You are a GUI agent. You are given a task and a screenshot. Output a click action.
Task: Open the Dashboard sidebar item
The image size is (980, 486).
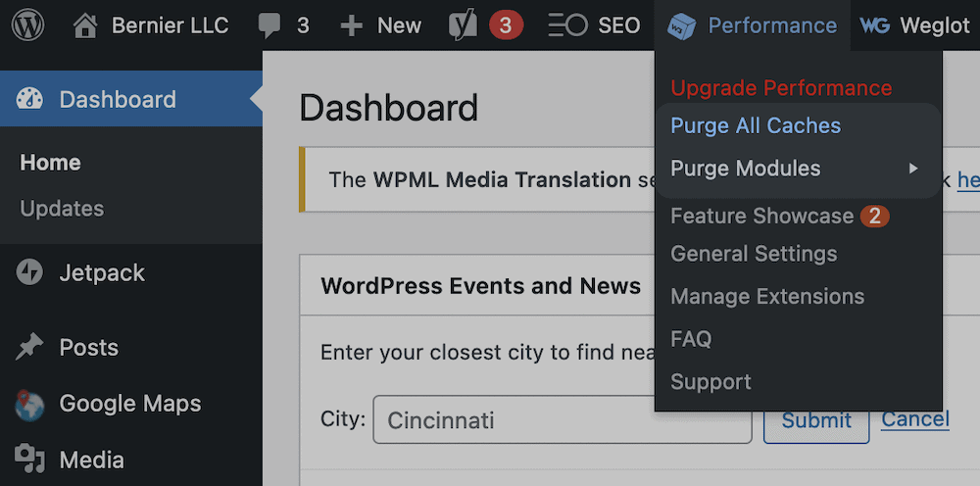tap(130, 99)
